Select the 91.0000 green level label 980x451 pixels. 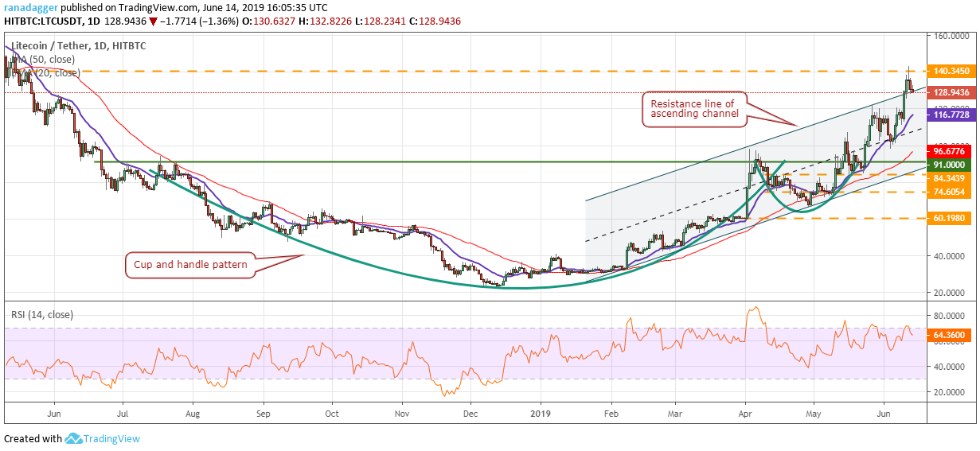(x=951, y=164)
